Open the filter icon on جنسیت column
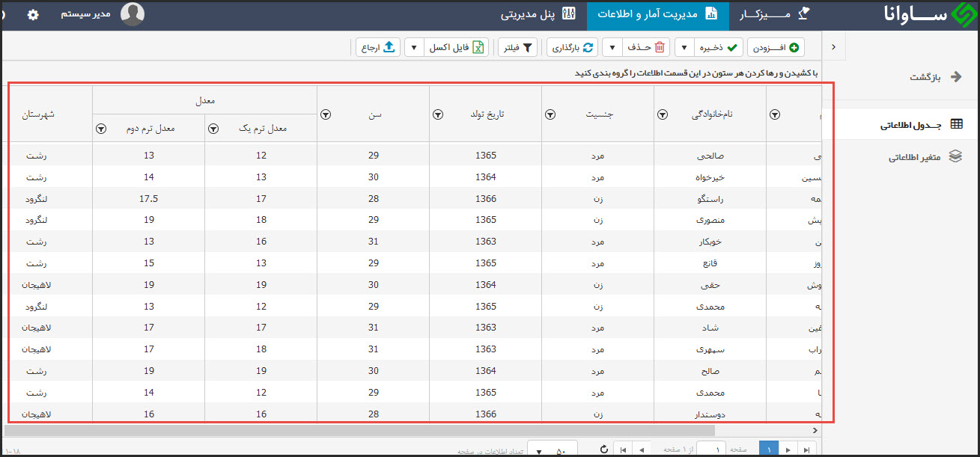The width and height of the screenshot is (980, 457). [550, 114]
